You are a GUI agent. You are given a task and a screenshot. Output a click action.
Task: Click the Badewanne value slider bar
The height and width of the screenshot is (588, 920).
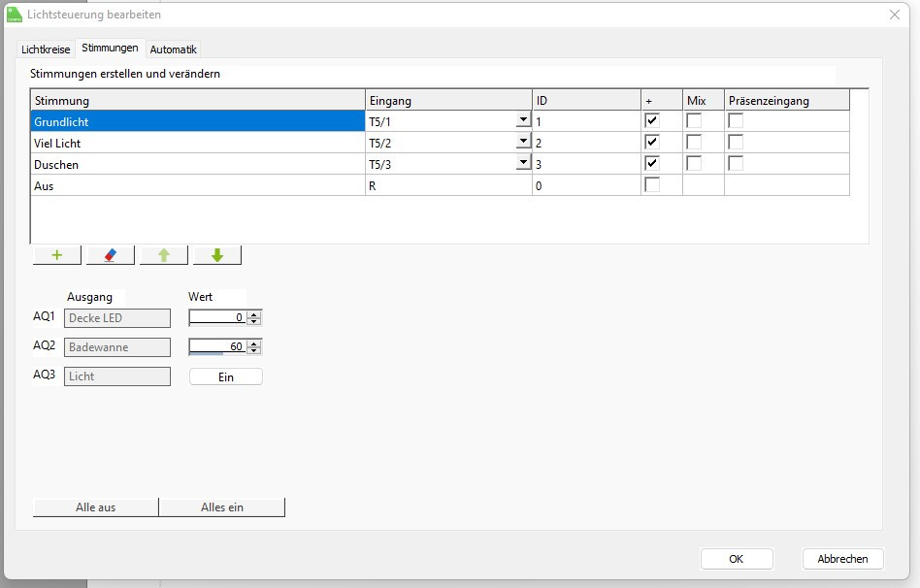click(207, 355)
